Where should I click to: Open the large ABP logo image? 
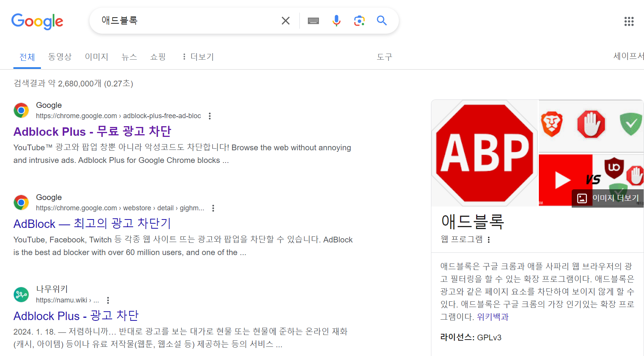[x=485, y=153]
